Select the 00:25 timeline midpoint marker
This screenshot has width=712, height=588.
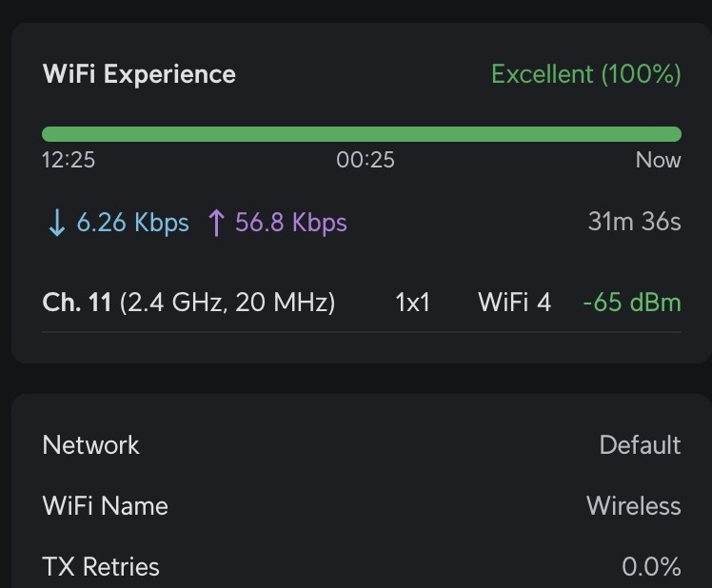tap(366, 160)
